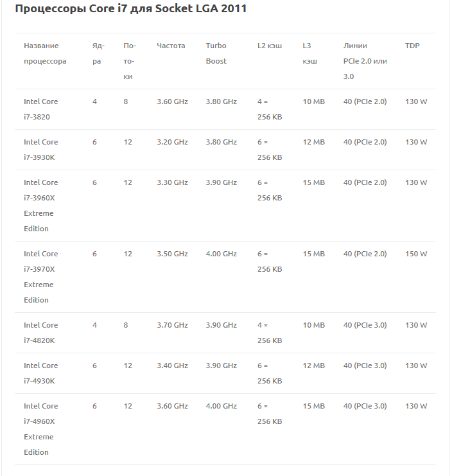This screenshot has height=476, width=452.
Task: Click the 'Линии PCIe 2.0 или 3.0' header
Action: coord(365,61)
